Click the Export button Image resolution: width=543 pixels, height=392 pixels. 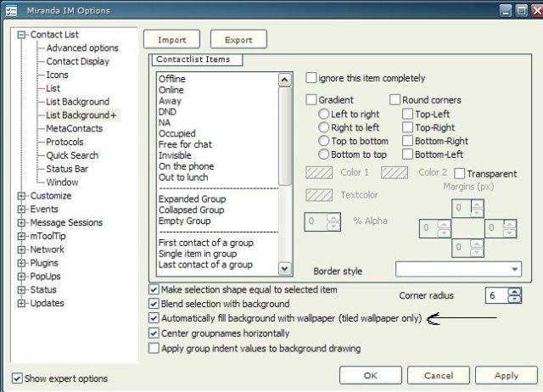coord(238,40)
